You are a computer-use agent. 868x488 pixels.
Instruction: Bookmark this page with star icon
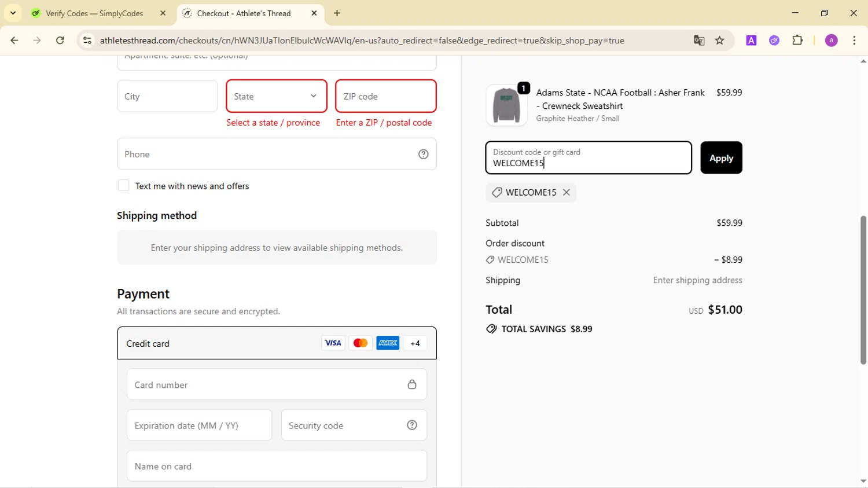(720, 41)
